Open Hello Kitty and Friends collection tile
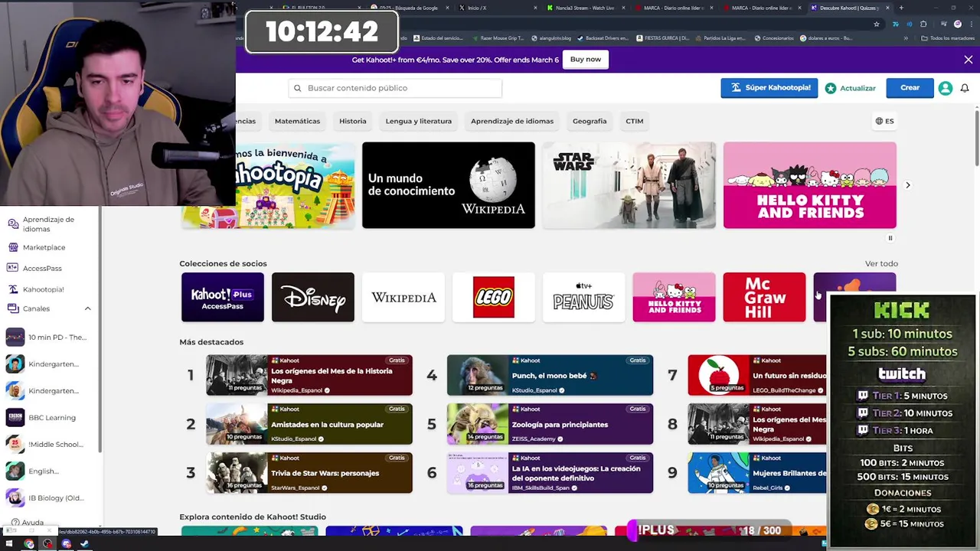Image resolution: width=980 pixels, height=551 pixels. pos(675,297)
